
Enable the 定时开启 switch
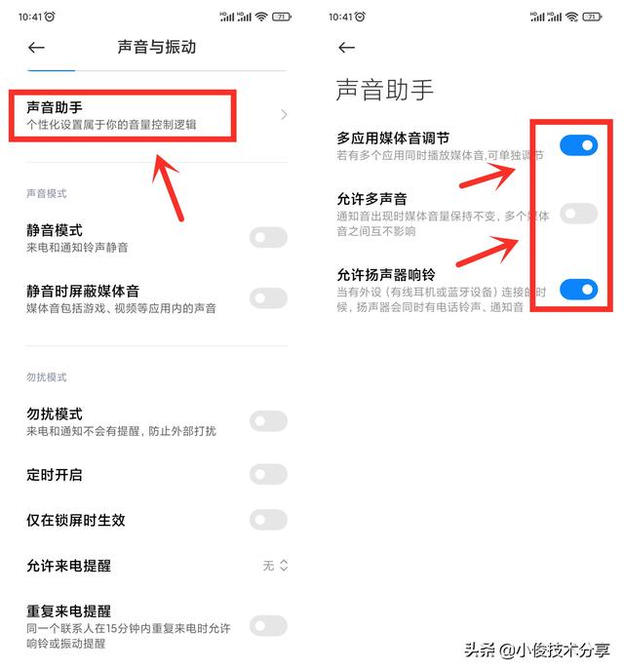pos(268,474)
